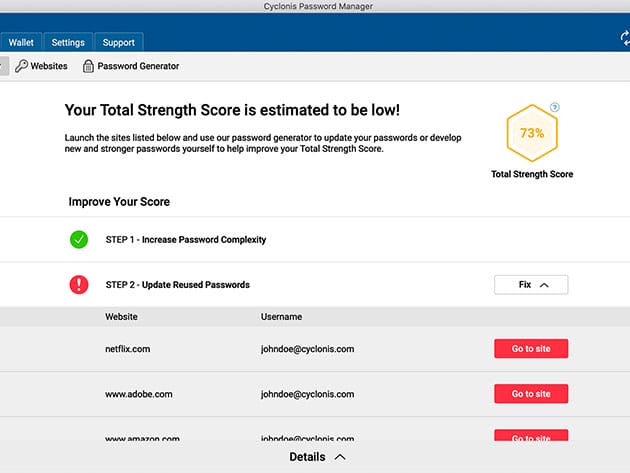Go to the Support tab

119,43
